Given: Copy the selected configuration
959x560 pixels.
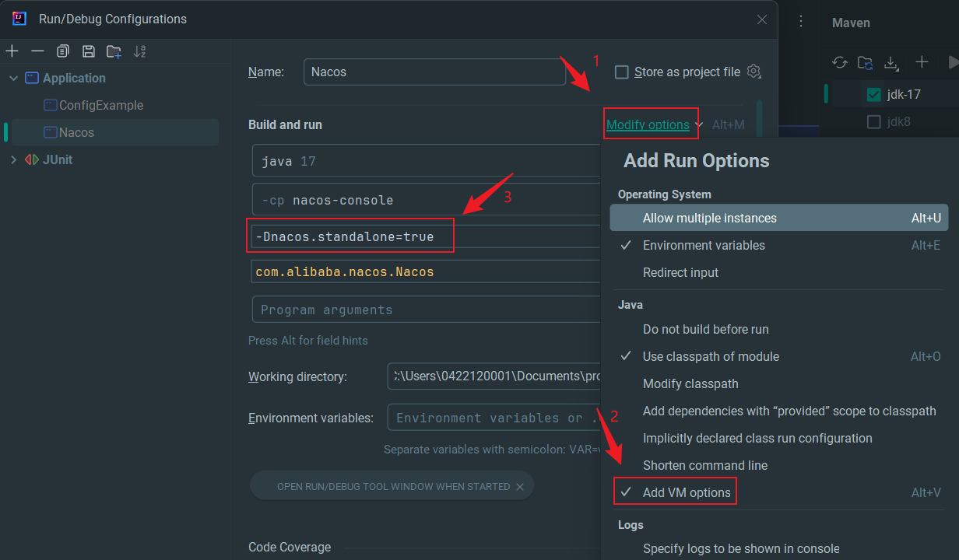Looking at the screenshot, I should [x=63, y=51].
